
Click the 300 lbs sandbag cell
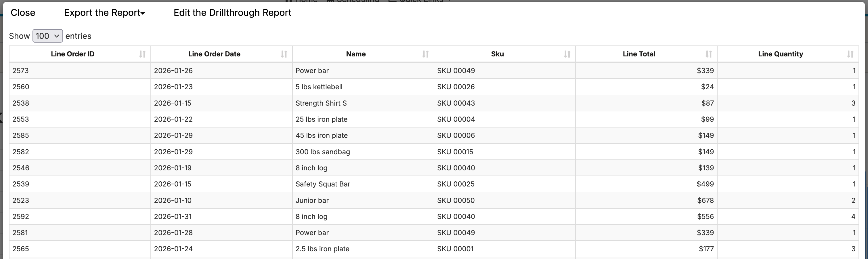point(322,152)
